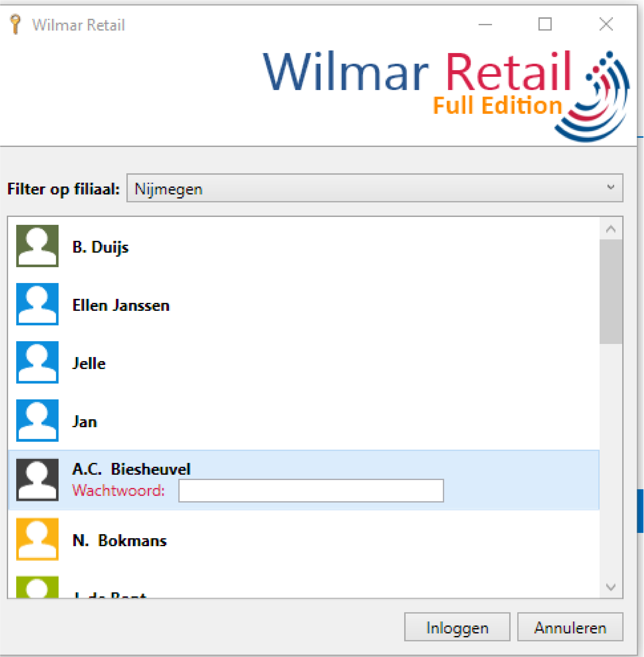The height and width of the screenshot is (657, 644).
Task: Select the name N. Bokmans
Action: [119, 540]
